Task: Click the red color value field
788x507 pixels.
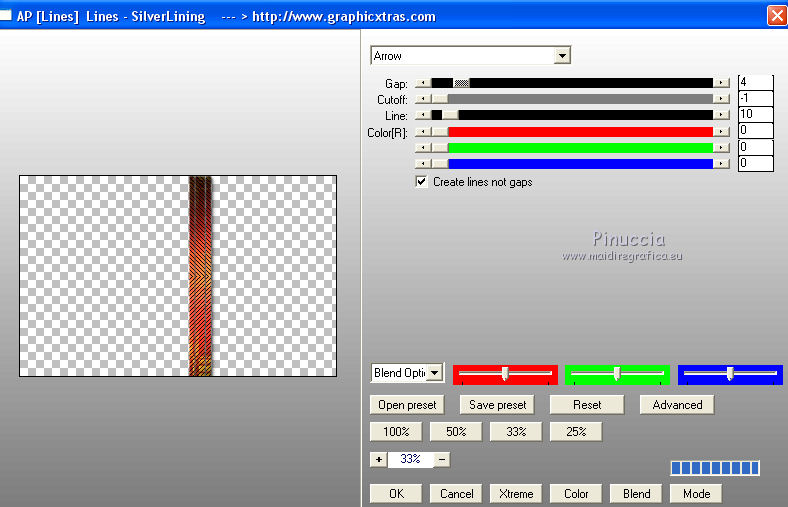Action: click(x=755, y=130)
